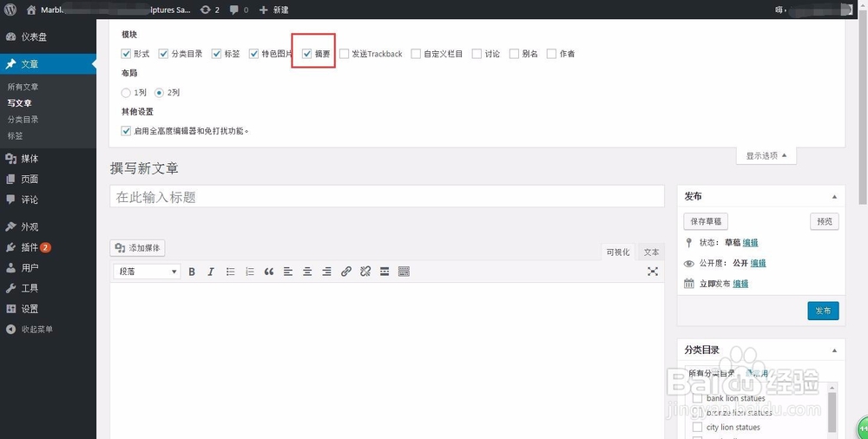This screenshot has height=439, width=868.
Task: Open sidebar 分类目录 categories link
Action: point(23,120)
